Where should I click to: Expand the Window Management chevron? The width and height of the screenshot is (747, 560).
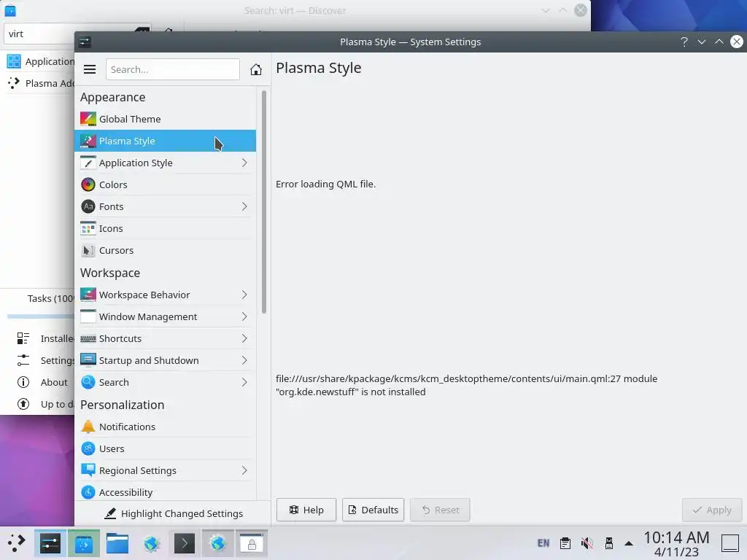[x=244, y=316]
